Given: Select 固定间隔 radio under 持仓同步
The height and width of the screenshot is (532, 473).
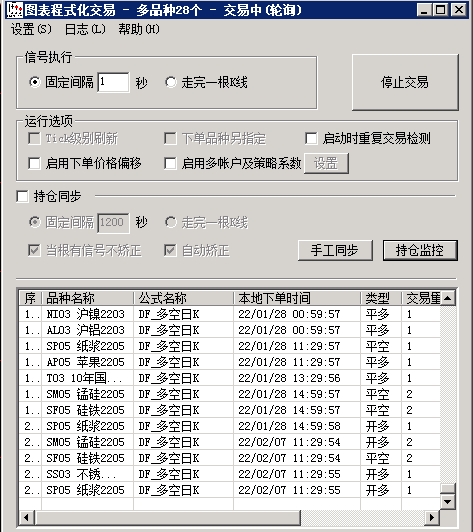Looking at the screenshot, I should [34, 222].
